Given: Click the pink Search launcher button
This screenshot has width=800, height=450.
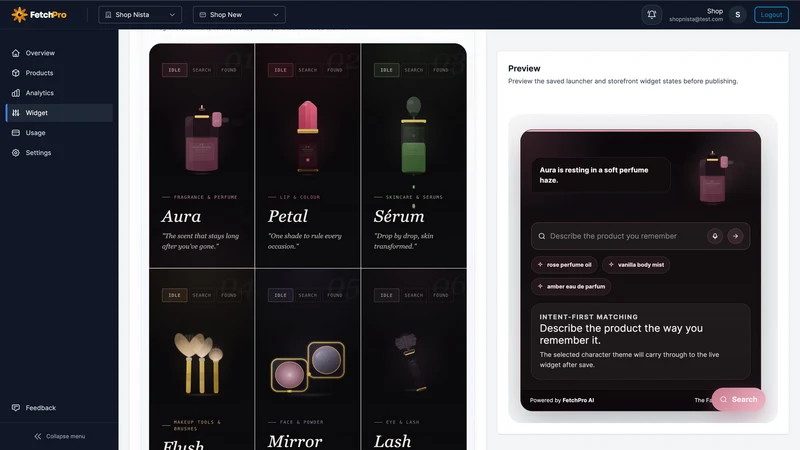Looking at the screenshot, I should pos(739,399).
